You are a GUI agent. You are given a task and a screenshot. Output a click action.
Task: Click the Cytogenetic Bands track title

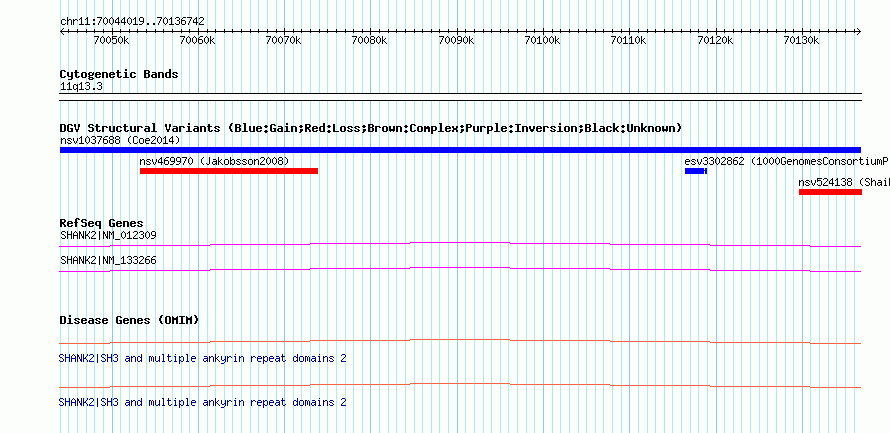[119, 74]
